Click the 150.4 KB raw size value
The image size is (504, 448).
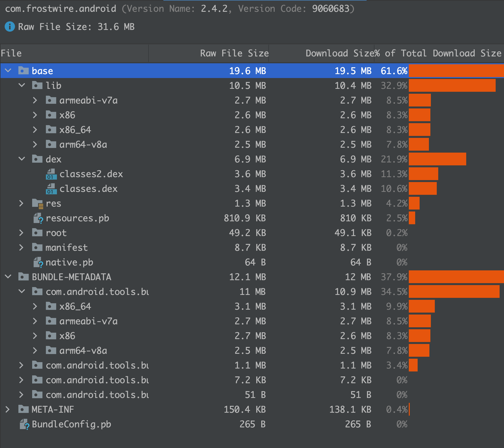coord(245,409)
